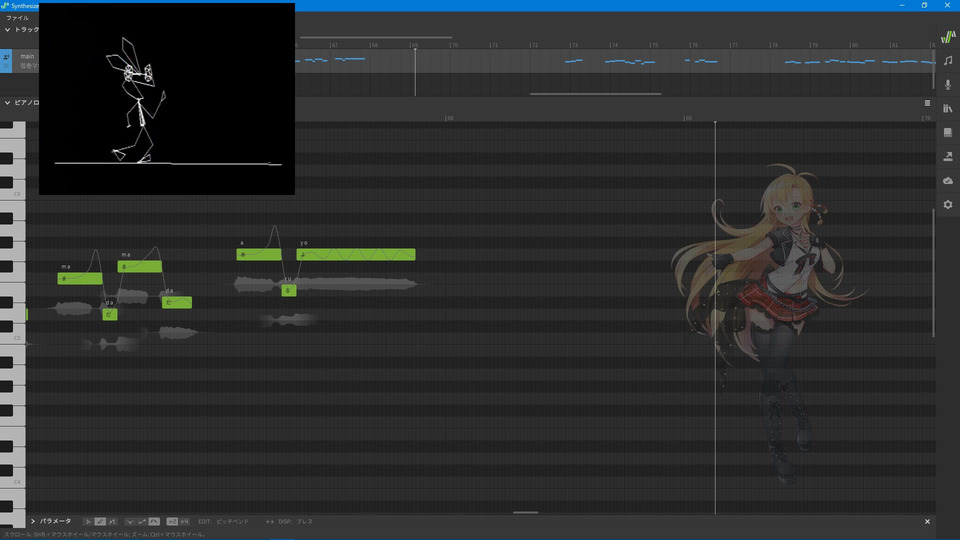Open the library books panel icon
960x540 pixels.
tap(948, 108)
